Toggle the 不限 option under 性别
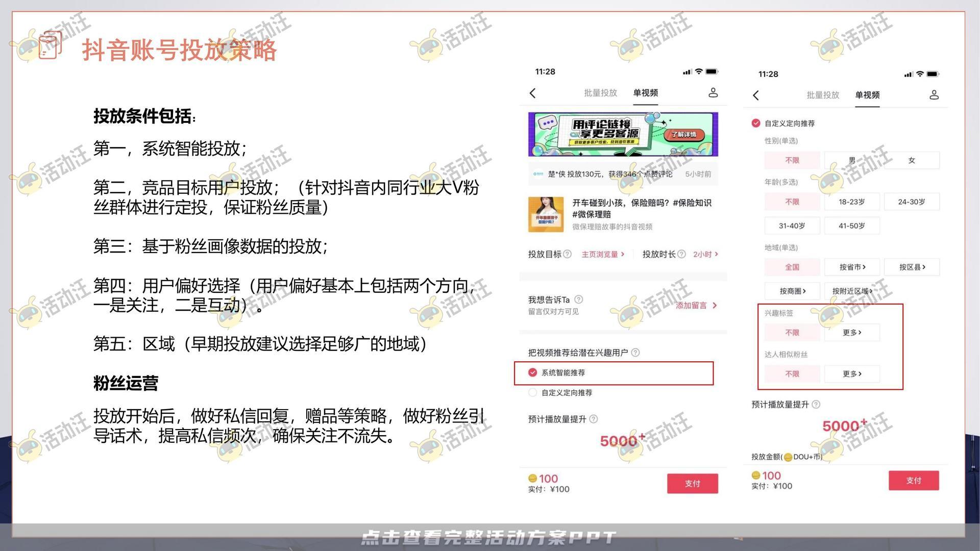This screenshot has height=551, width=980. [x=792, y=160]
